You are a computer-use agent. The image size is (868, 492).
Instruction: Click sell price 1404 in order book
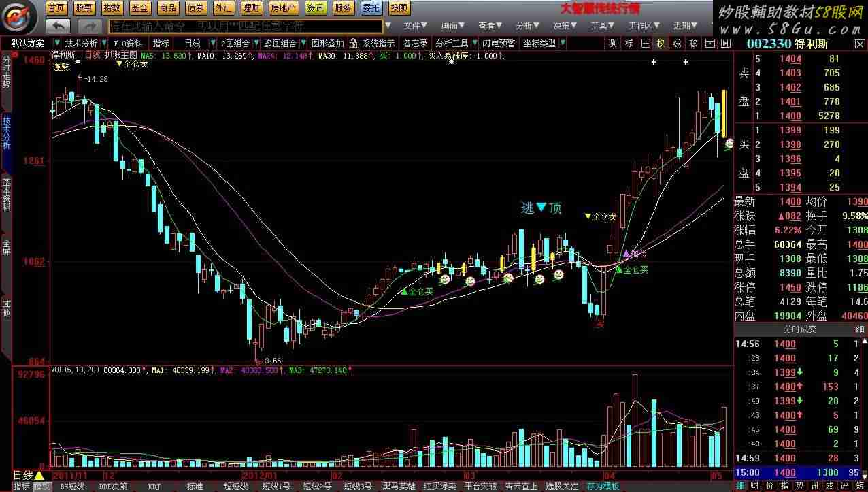point(790,59)
